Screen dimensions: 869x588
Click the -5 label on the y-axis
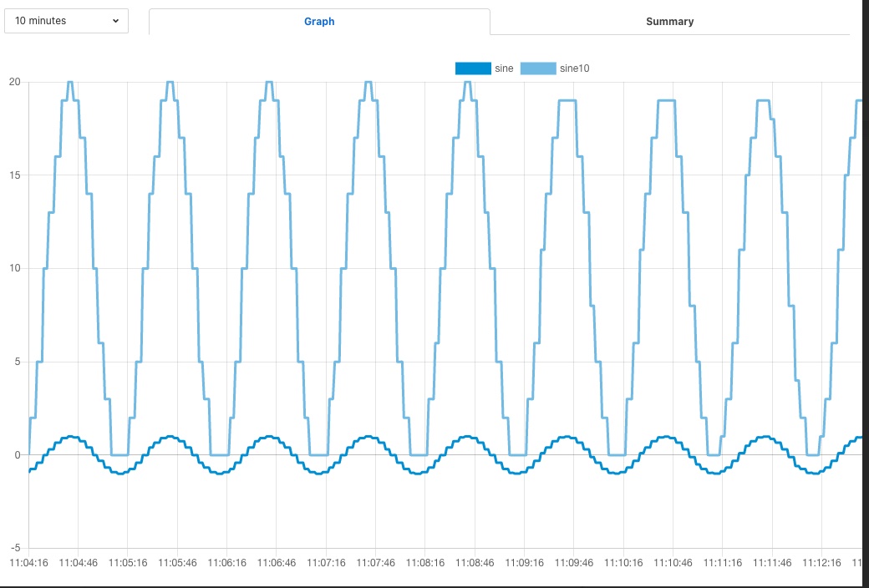(15, 546)
